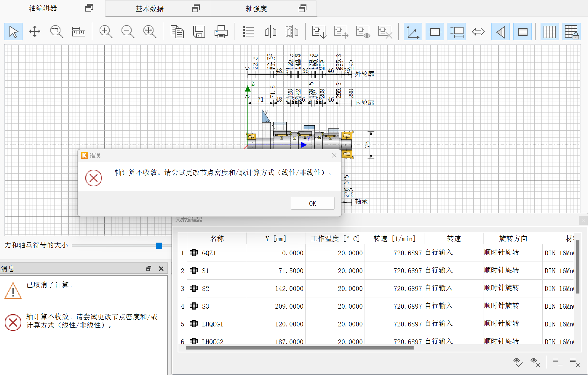Click the mirror shaft icon
The width and height of the screenshot is (588, 375).
coord(270,32)
